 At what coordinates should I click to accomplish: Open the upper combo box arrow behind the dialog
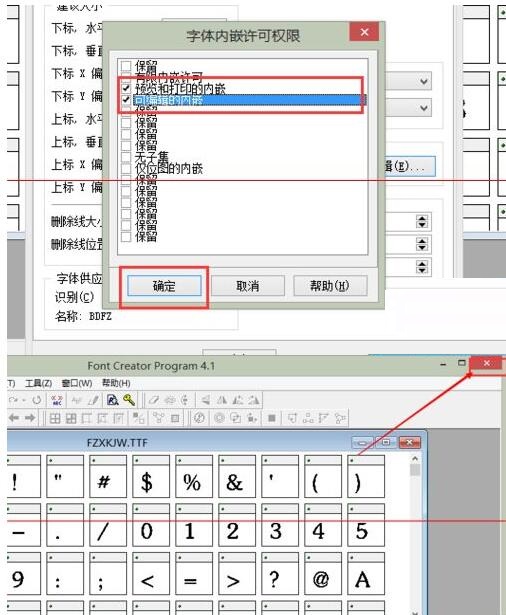[424, 82]
